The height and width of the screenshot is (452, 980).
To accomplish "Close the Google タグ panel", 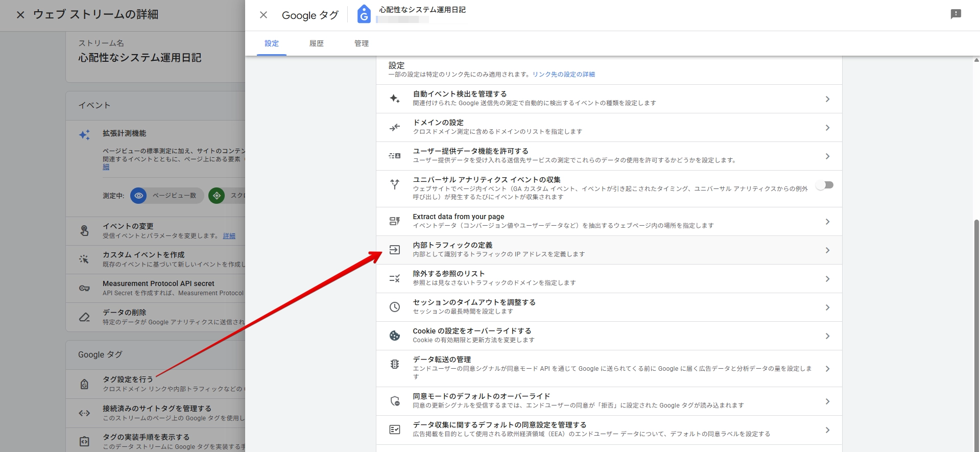I will [264, 15].
